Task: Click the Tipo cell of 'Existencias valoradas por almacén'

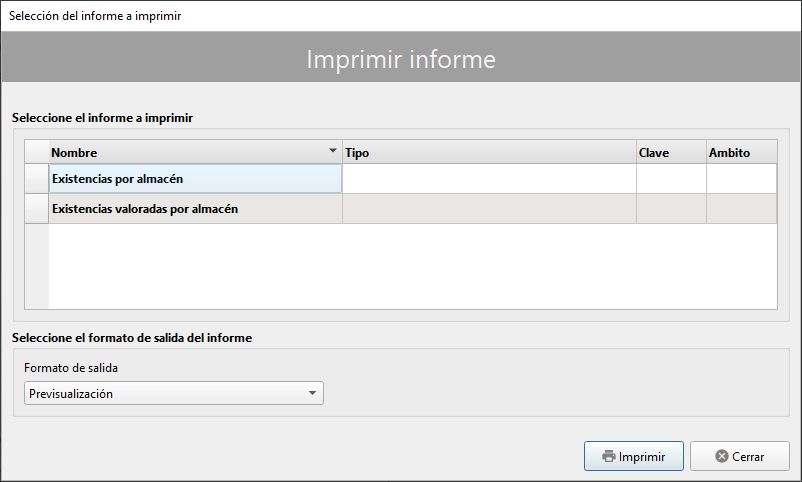Action: [x=488, y=209]
